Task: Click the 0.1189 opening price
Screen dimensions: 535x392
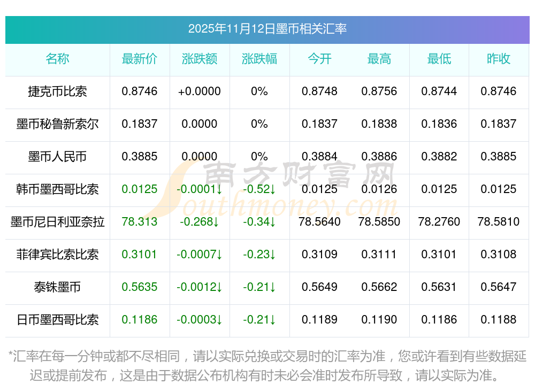Action: point(319,320)
